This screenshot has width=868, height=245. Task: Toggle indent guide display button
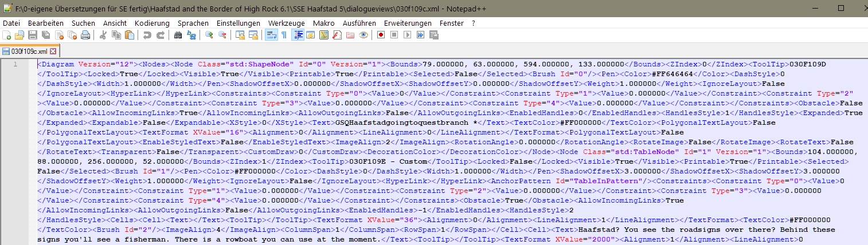[298, 35]
